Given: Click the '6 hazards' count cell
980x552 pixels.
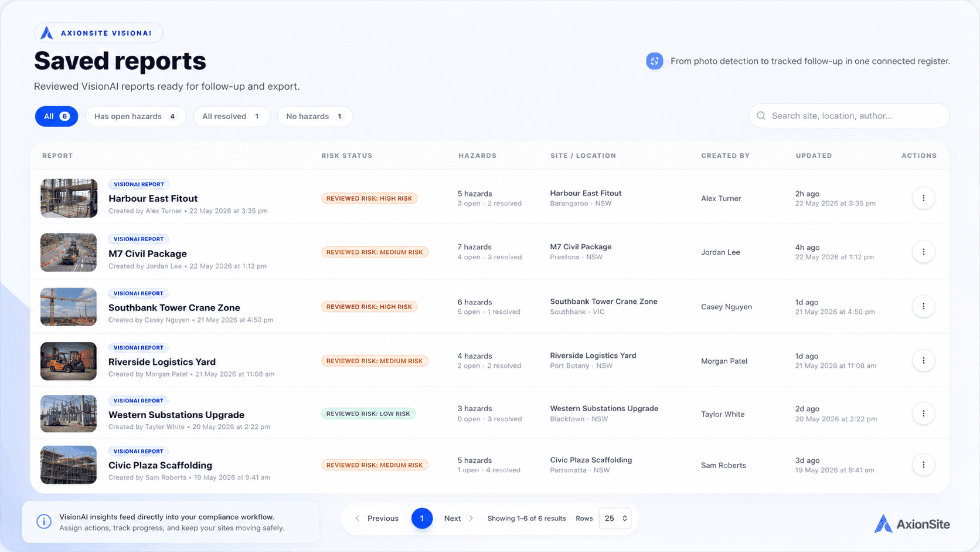Looking at the screenshot, I should (475, 302).
